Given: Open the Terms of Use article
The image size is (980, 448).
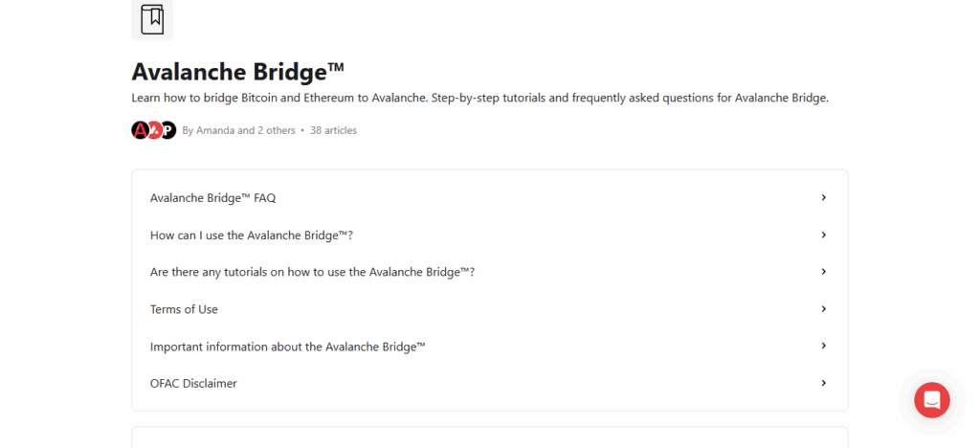Looking at the screenshot, I should point(184,309).
